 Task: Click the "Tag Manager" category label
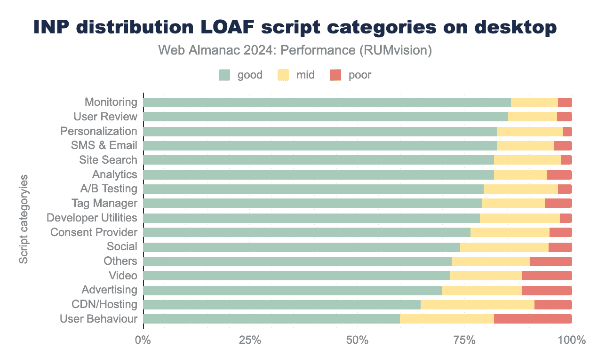pos(104,203)
